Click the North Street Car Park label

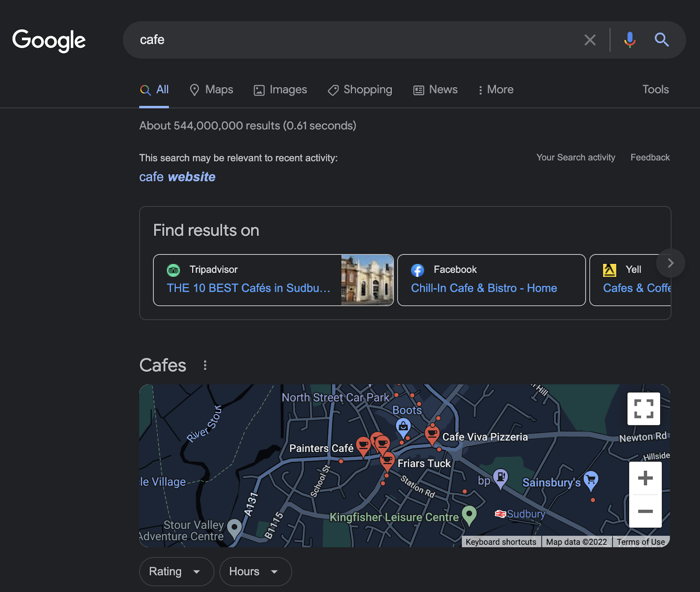tap(335, 398)
